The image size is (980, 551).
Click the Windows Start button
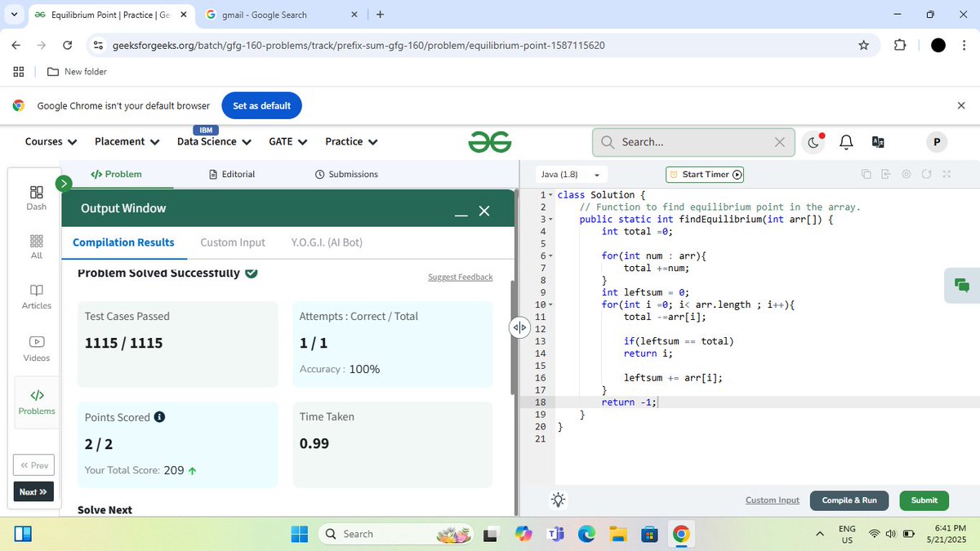click(300, 534)
